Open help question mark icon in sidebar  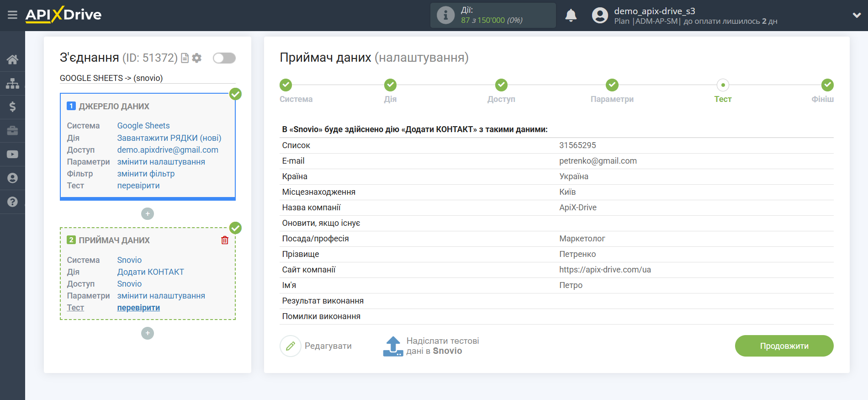tap(12, 202)
